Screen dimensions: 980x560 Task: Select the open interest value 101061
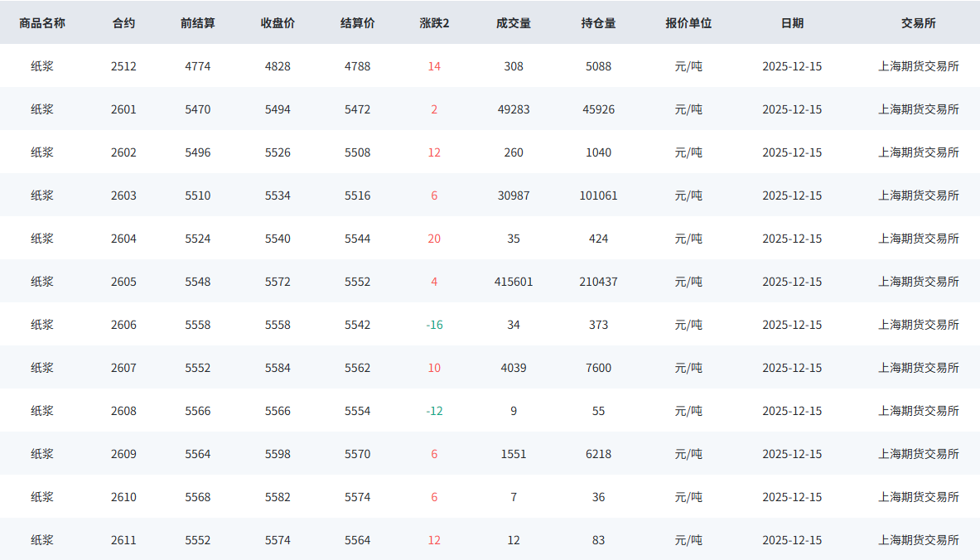(x=598, y=196)
